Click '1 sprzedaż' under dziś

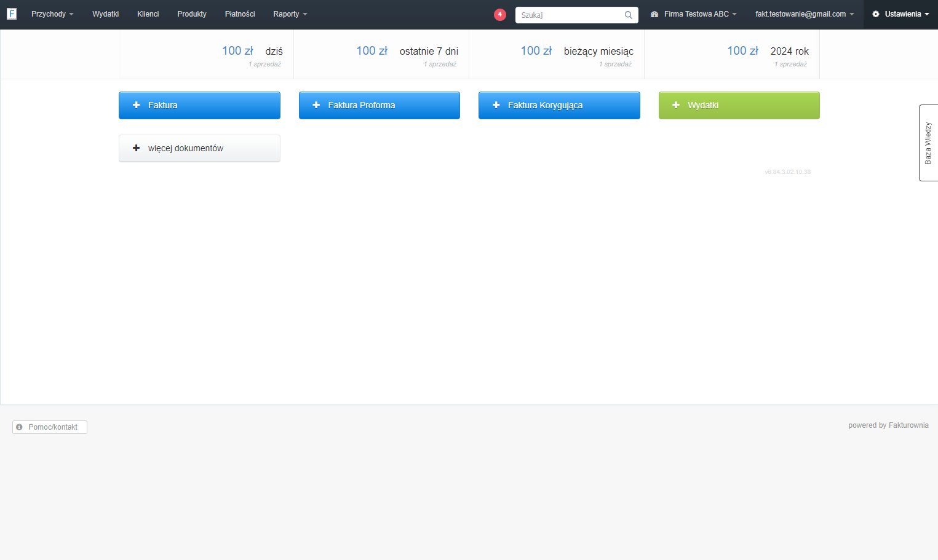pos(264,64)
